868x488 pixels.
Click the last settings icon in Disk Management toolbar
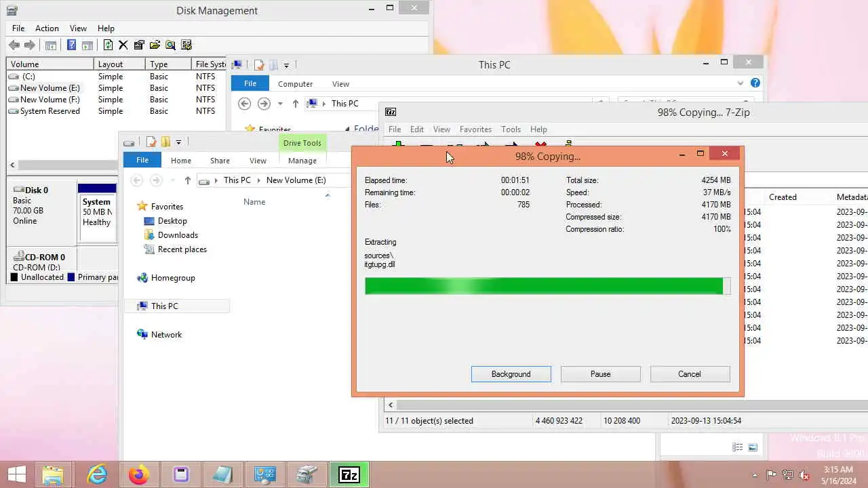(186, 45)
